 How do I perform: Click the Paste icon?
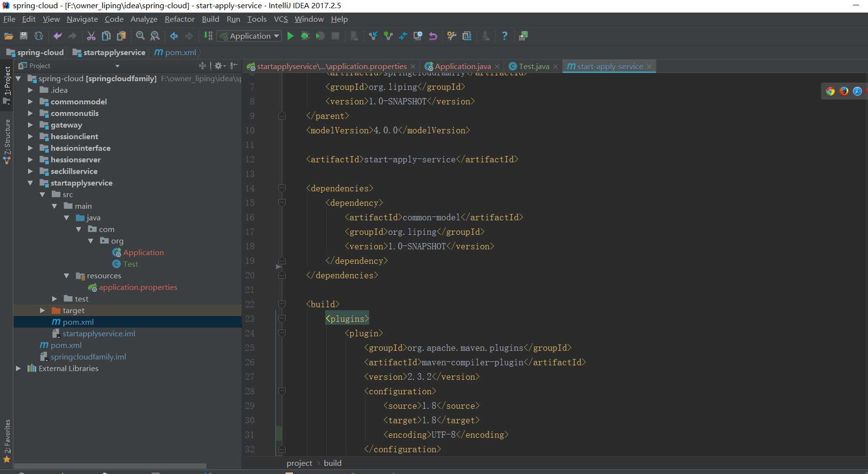(x=121, y=36)
